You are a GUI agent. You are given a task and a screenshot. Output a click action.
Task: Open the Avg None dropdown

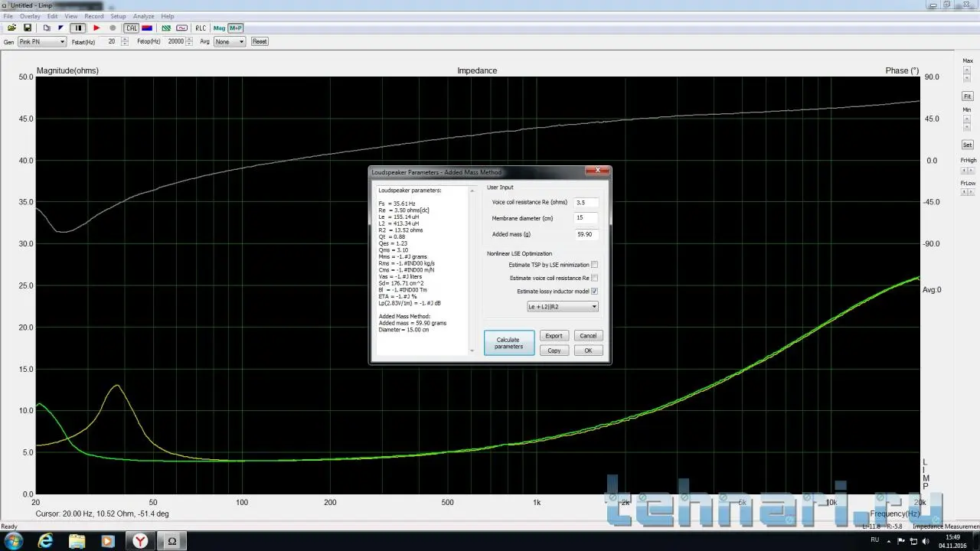(x=230, y=41)
